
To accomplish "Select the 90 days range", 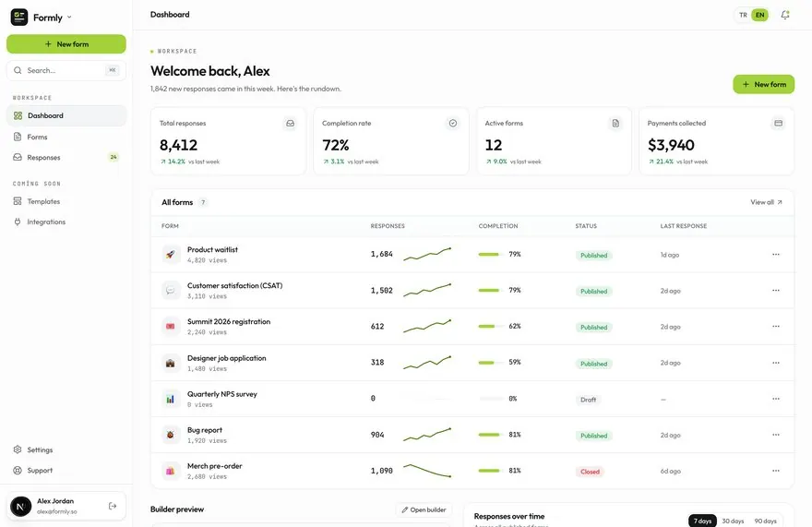I will pos(765,521).
